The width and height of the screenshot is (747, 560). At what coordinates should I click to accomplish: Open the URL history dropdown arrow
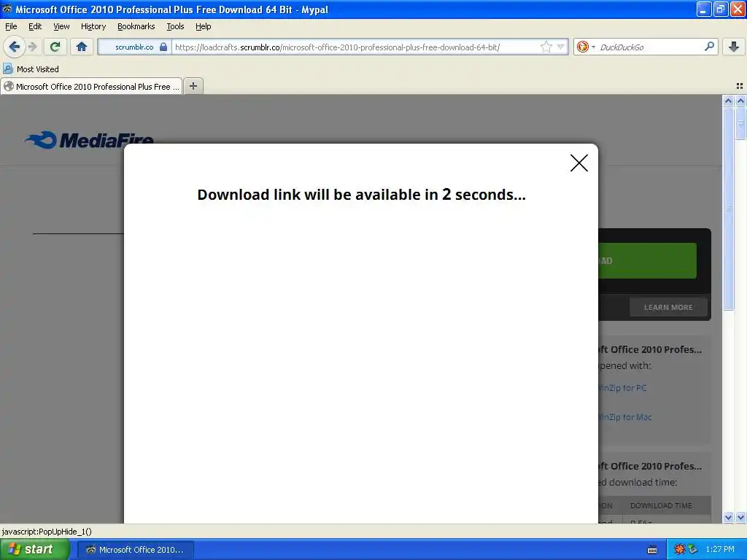click(x=561, y=47)
